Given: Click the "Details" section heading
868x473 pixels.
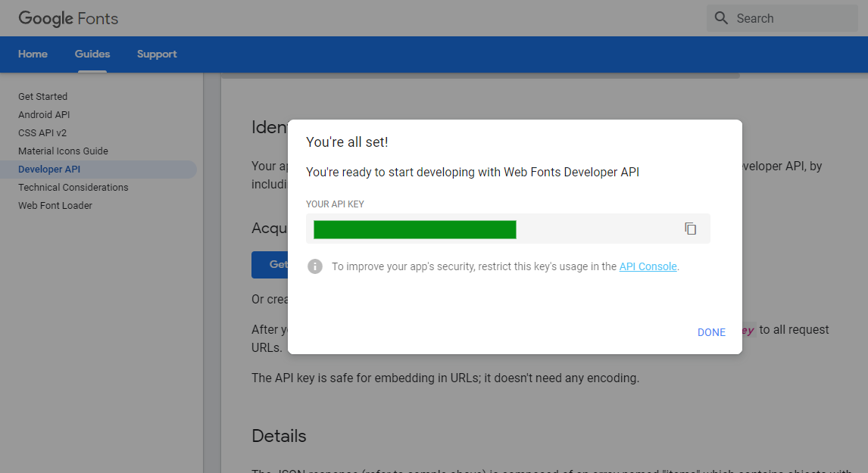Looking at the screenshot, I should point(279,436).
